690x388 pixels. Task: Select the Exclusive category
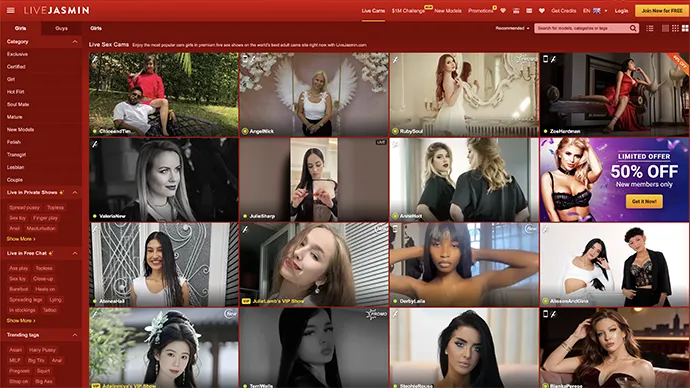17,54
